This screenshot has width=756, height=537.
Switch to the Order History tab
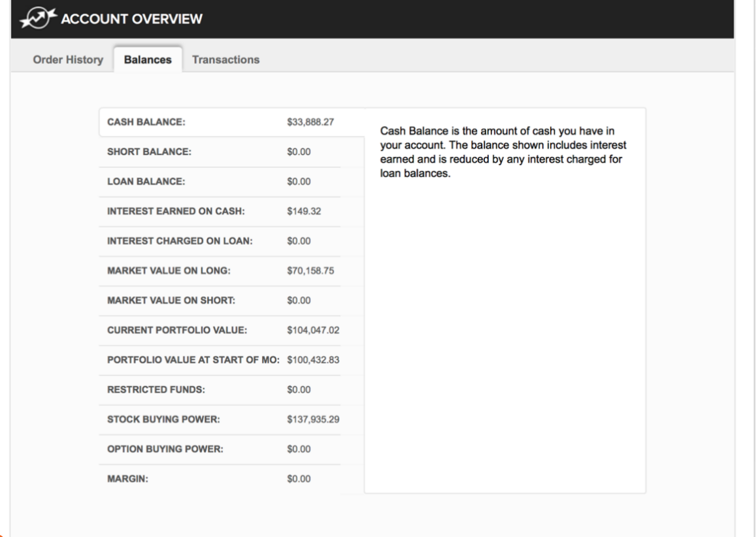click(68, 59)
